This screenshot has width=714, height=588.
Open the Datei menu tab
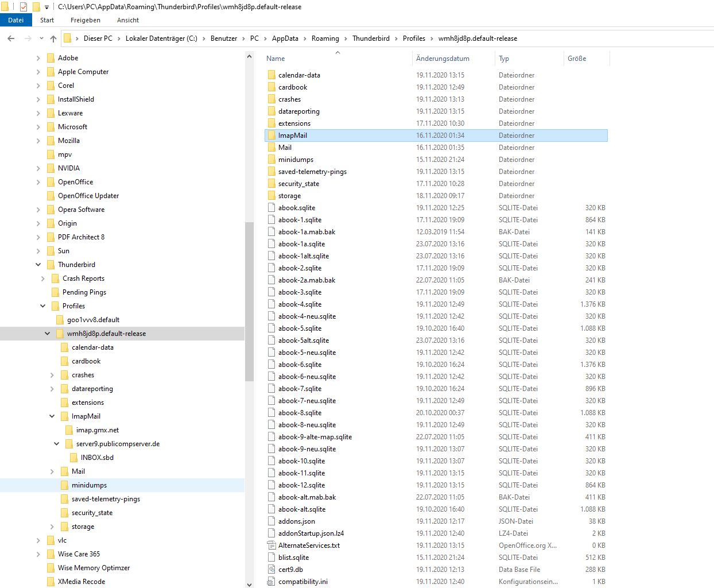(15, 20)
